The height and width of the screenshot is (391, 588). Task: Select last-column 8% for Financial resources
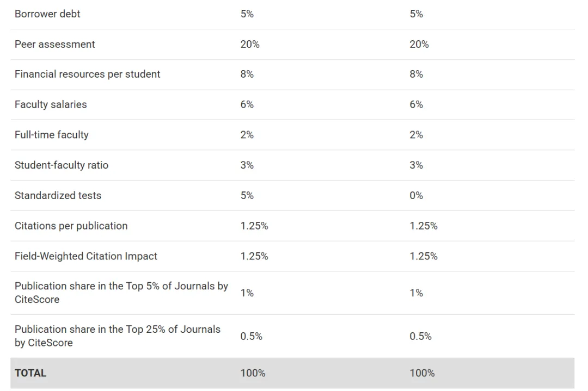[416, 74]
